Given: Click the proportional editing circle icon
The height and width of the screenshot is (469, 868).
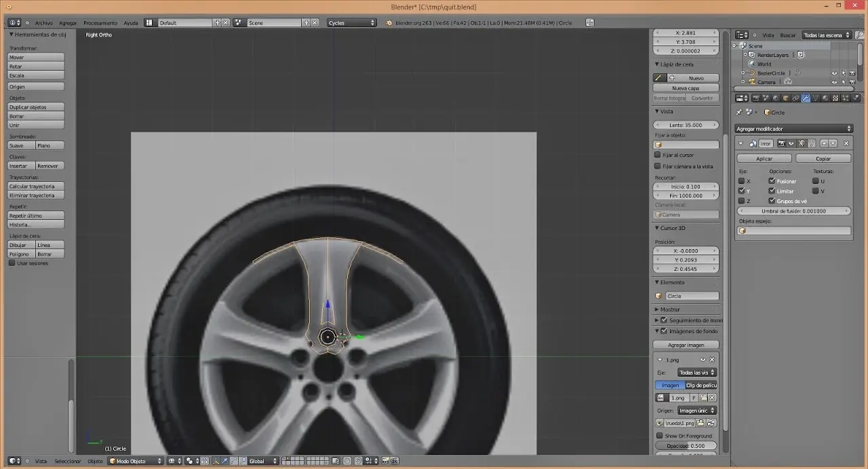Looking at the screenshot, I should (347, 461).
